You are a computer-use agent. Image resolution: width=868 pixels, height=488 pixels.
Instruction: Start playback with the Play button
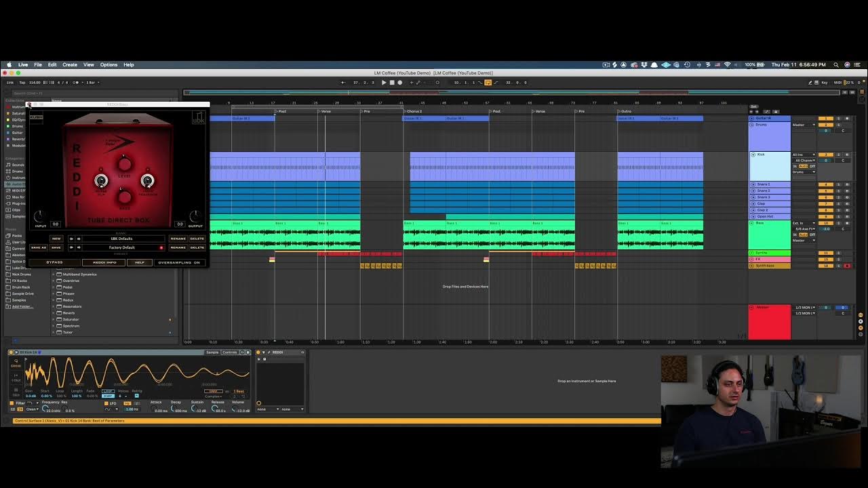[384, 83]
